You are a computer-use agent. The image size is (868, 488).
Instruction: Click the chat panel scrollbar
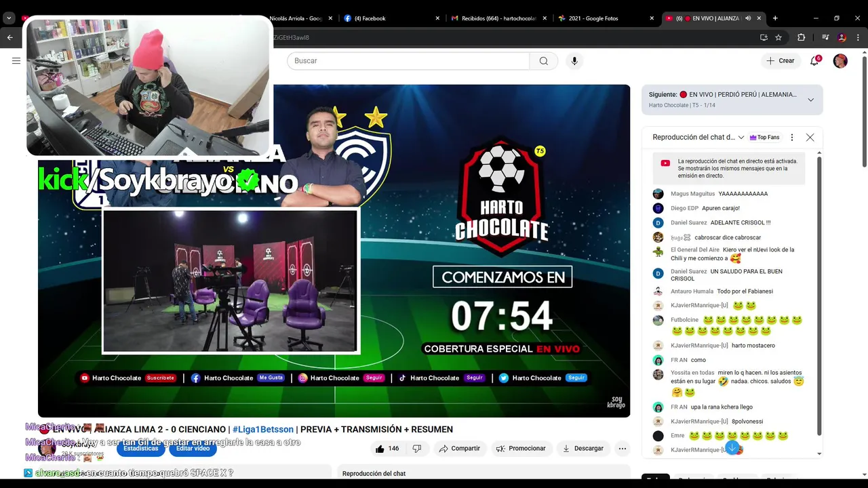click(x=819, y=296)
